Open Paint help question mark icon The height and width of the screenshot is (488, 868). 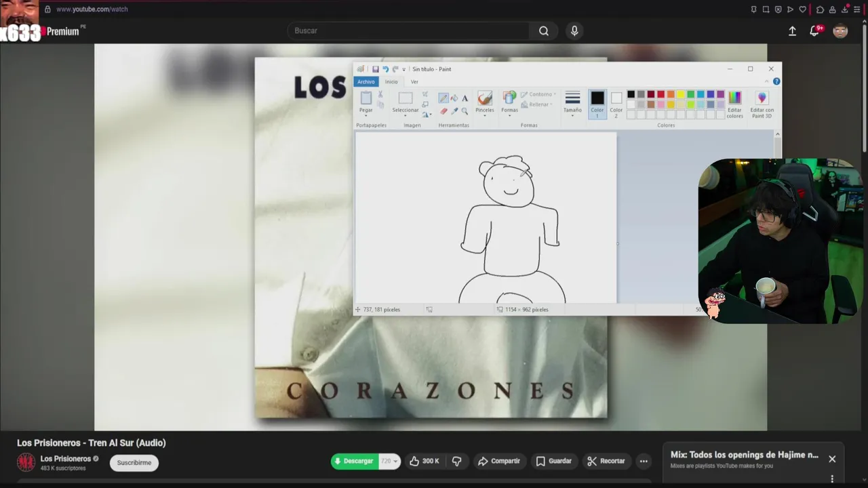(x=776, y=81)
